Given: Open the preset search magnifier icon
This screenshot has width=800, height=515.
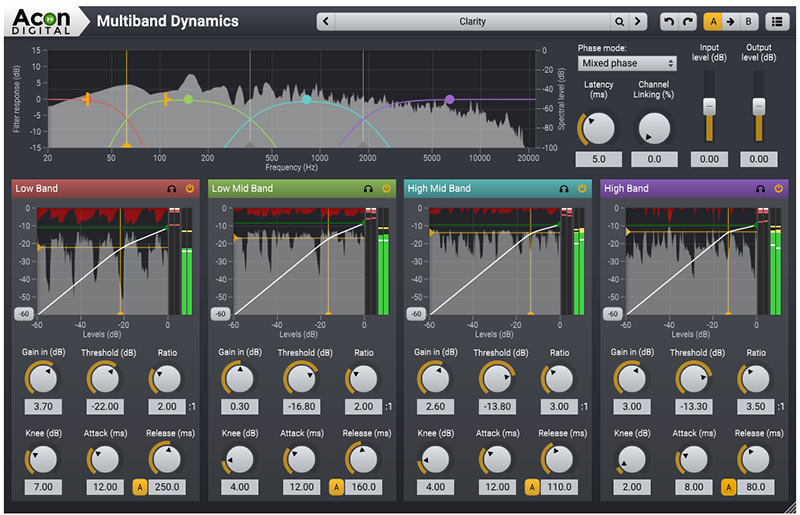Looking at the screenshot, I should click(x=620, y=21).
